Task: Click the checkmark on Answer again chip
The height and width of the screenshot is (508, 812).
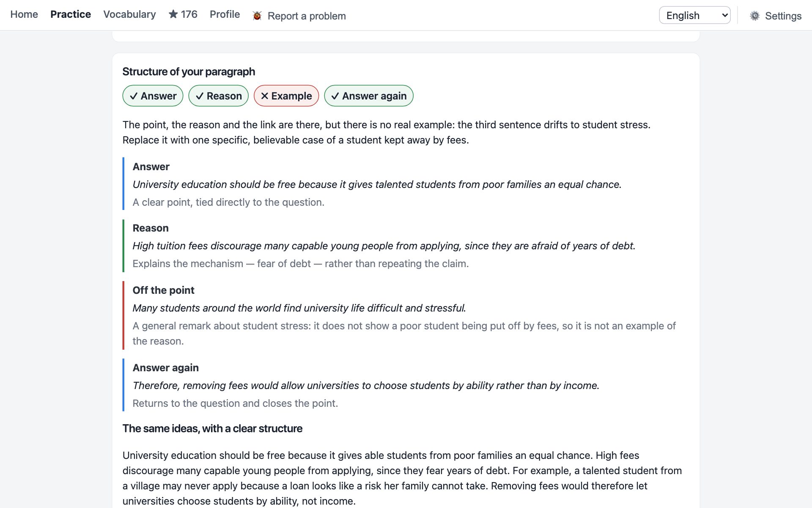Action: pyautogui.click(x=335, y=96)
